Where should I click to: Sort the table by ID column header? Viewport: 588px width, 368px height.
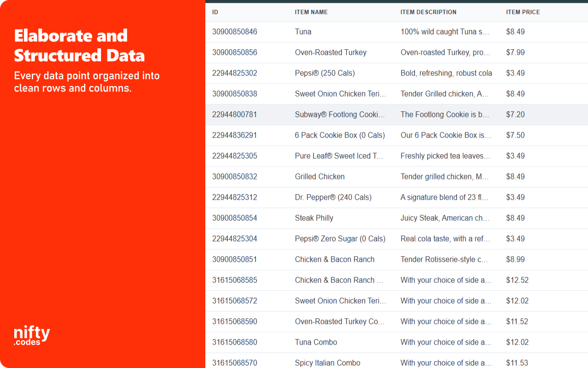pos(215,12)
